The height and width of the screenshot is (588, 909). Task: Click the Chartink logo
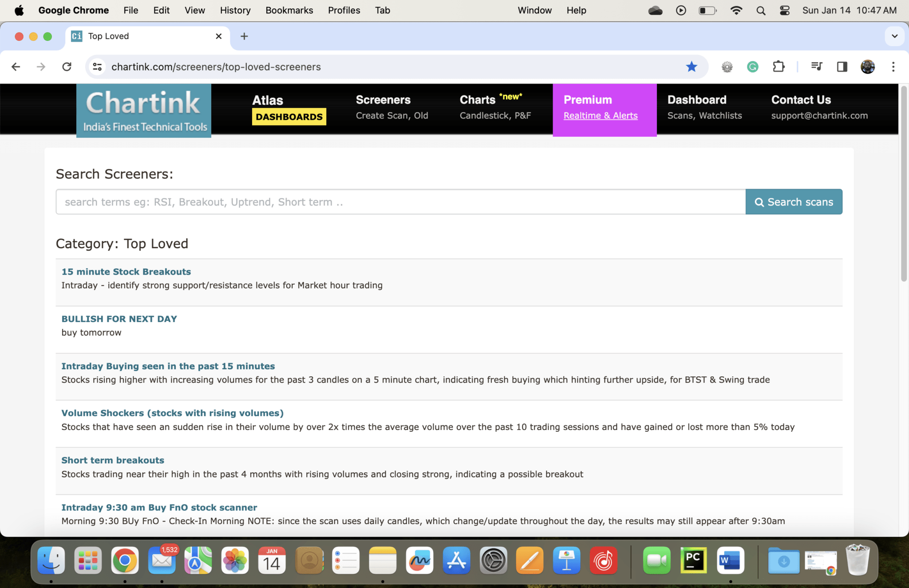pyautogui.click(x=143, y=110)
